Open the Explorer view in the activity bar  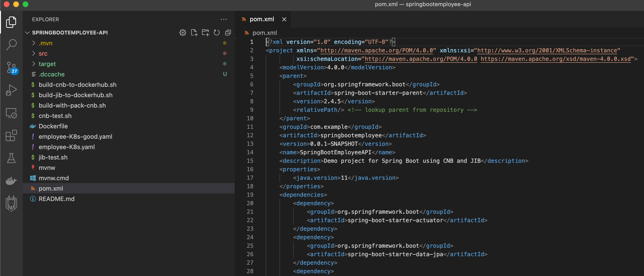[11, 22]
